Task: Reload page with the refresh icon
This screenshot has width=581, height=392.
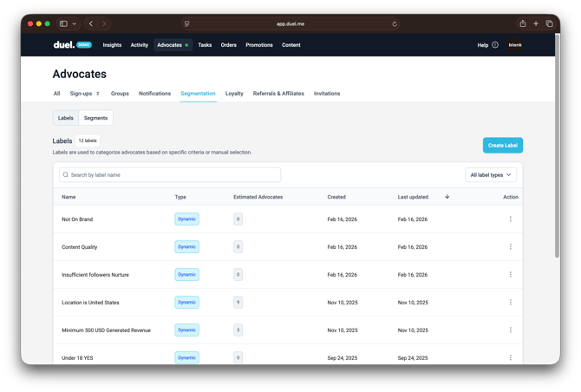Action: (395, 24)
